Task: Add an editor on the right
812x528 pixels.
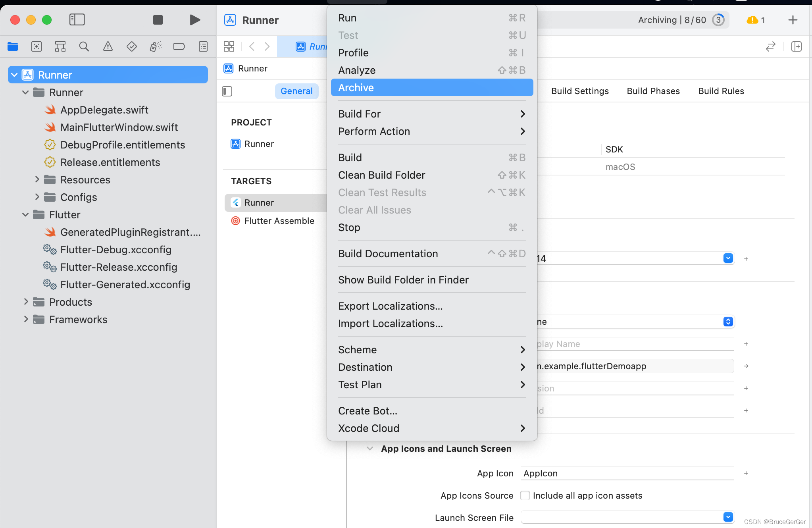Action: click(x=796, y=46)
